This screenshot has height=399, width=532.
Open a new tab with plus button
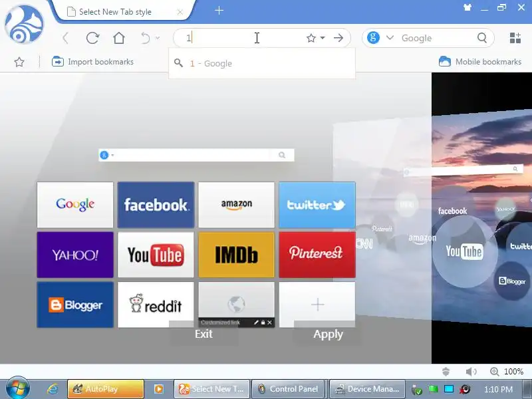(219, 11)
